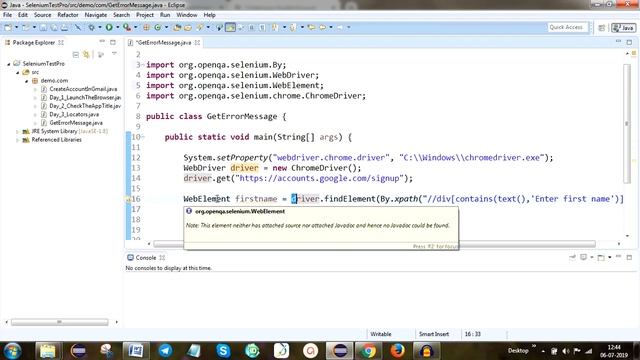The height and width of the screenshot is (360, 640).
Task: Click the Package Explorer horizontal scrollbar
Action: [x=60, y=322]
